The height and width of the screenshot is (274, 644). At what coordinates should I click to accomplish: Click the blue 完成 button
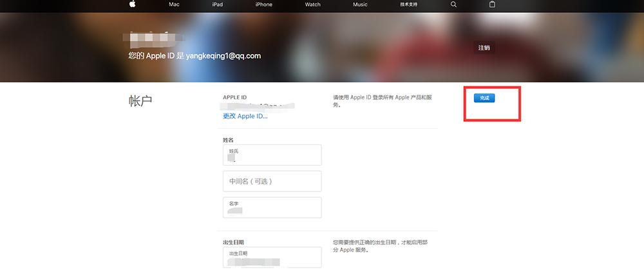484,98
